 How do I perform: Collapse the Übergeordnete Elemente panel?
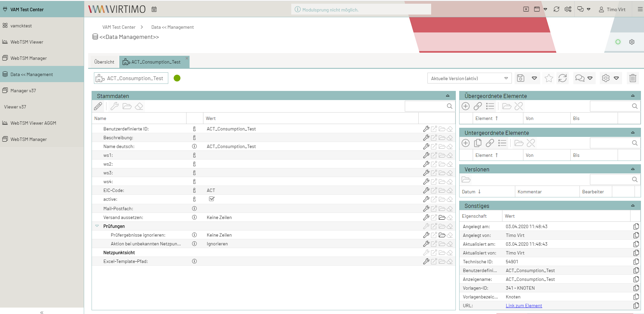pyautogui.click(x=633, y=96)
